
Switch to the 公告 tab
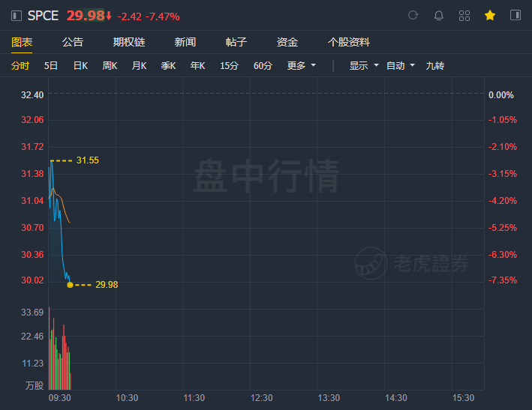pos(73,42)
